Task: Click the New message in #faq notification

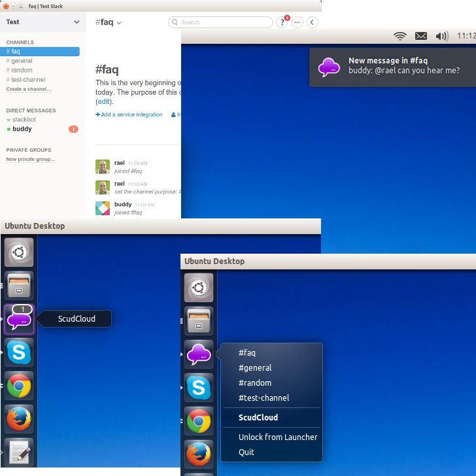Action: coord(392,67)
